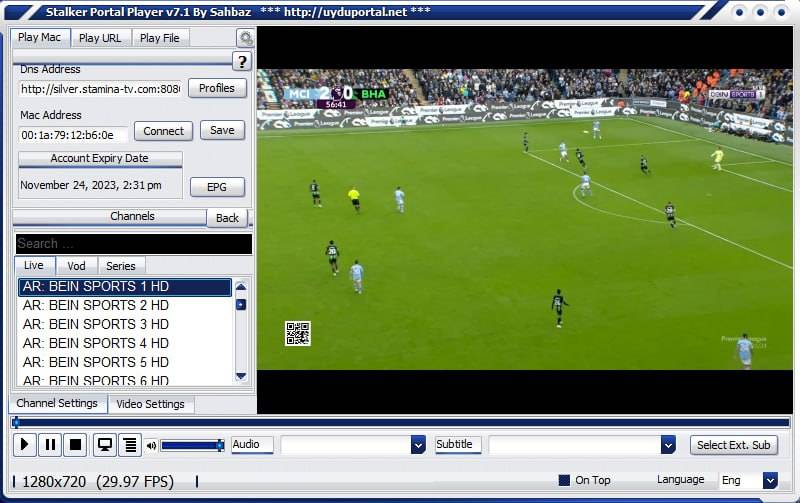Viewport: 800px width, 503px height.
Task: Click the Account Expiry Date header
Action: [x=100, y=159]
